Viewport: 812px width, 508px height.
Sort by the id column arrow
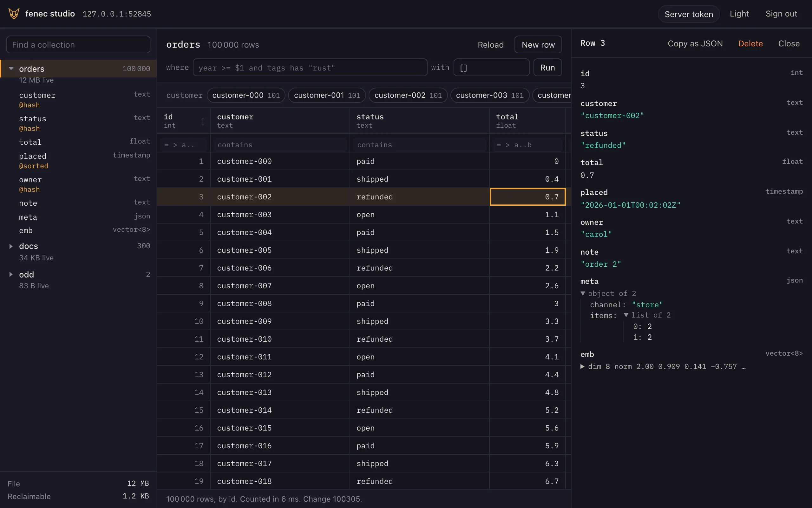(x=203, y=121)
